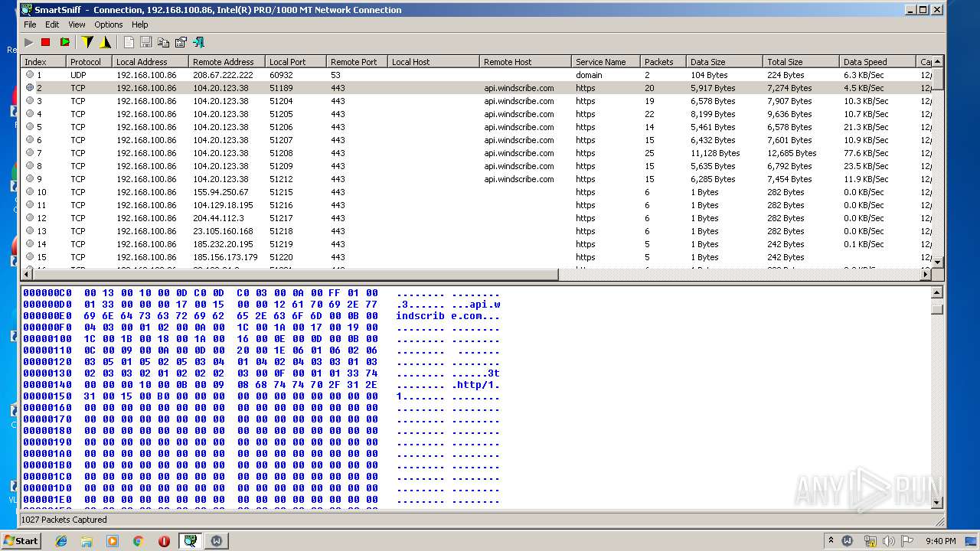Sort by the Service Name column header
This screenshot has width=980, height=551.
[606, 62]
